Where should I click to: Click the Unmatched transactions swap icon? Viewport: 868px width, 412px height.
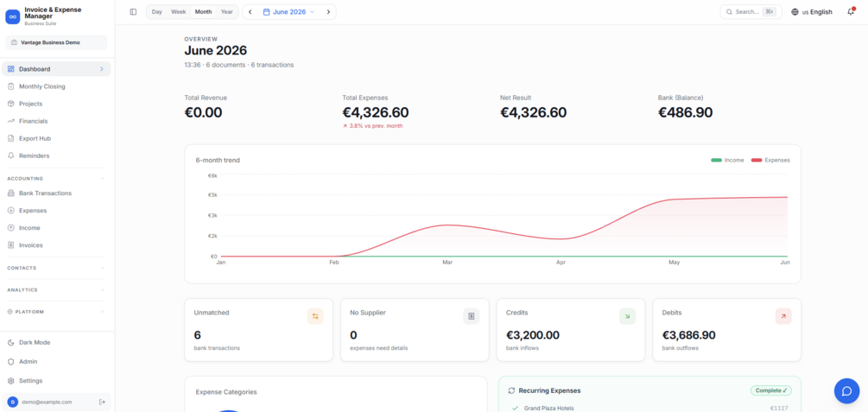coord(315,316)
